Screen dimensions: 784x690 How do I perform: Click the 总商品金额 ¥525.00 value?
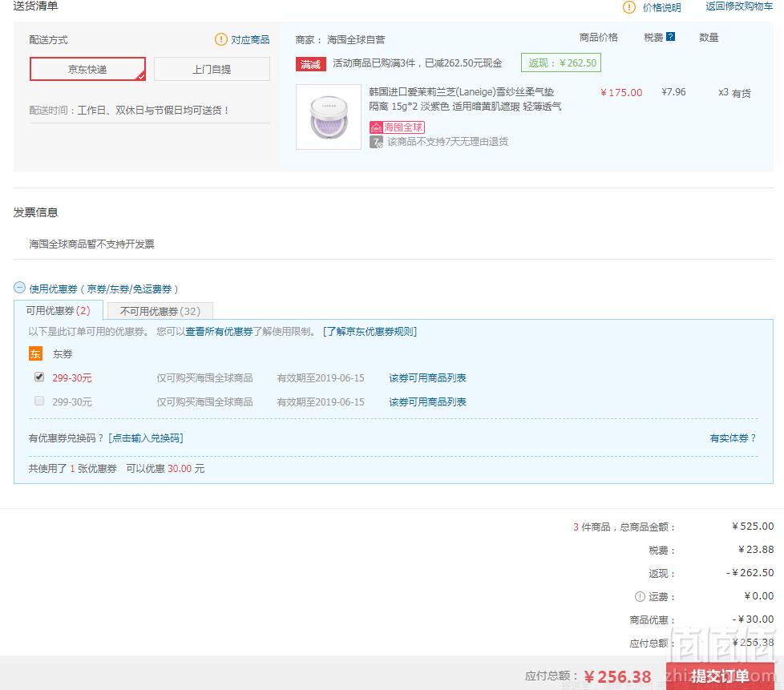click(x=753, y=526)
